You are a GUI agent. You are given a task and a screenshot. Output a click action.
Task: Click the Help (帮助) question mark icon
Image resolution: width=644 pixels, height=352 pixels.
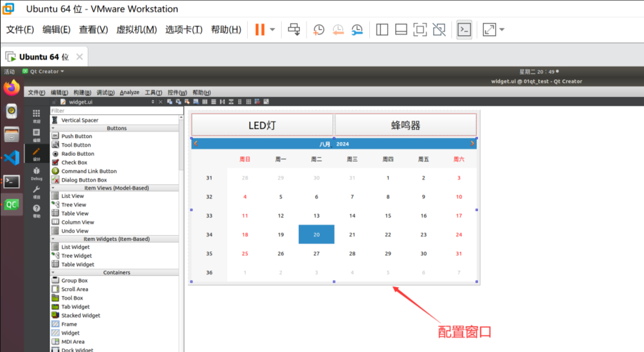pyautogui.click(x=36, y=211)
